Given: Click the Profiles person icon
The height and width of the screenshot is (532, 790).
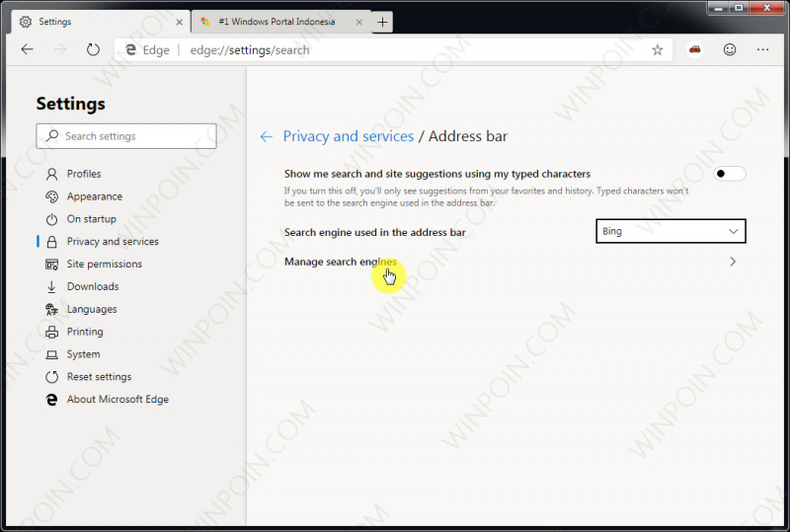Looking at the screenshot, I should point(51,175).
